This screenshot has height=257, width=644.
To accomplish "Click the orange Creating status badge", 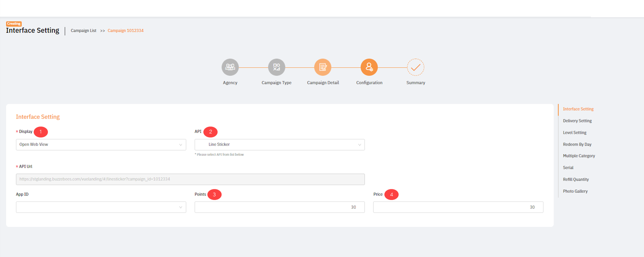I will tap(14, 23).
